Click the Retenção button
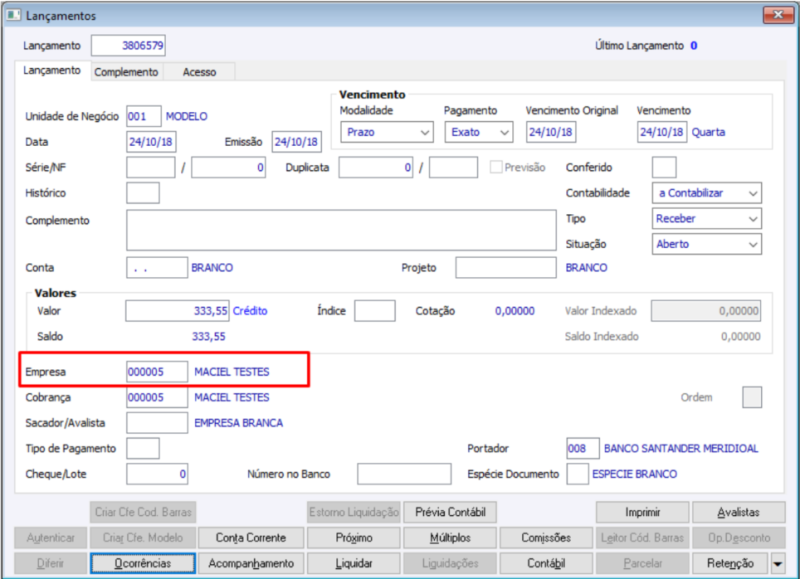800x579 pixels. point(730,564)
